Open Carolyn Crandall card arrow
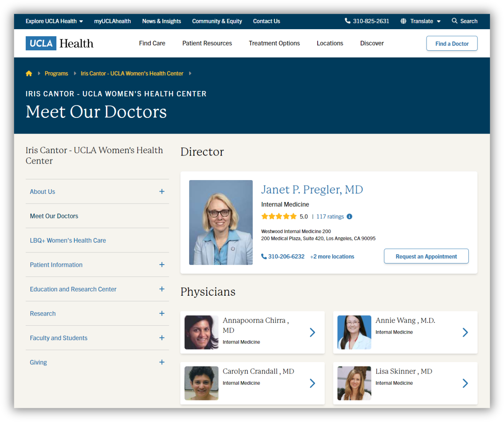This screenshot has width=504, height=422. pyautogui.click(x=313, y=383)
